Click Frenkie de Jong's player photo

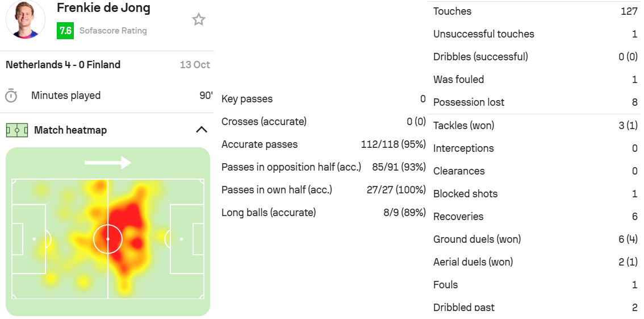(x=26, y=19)
